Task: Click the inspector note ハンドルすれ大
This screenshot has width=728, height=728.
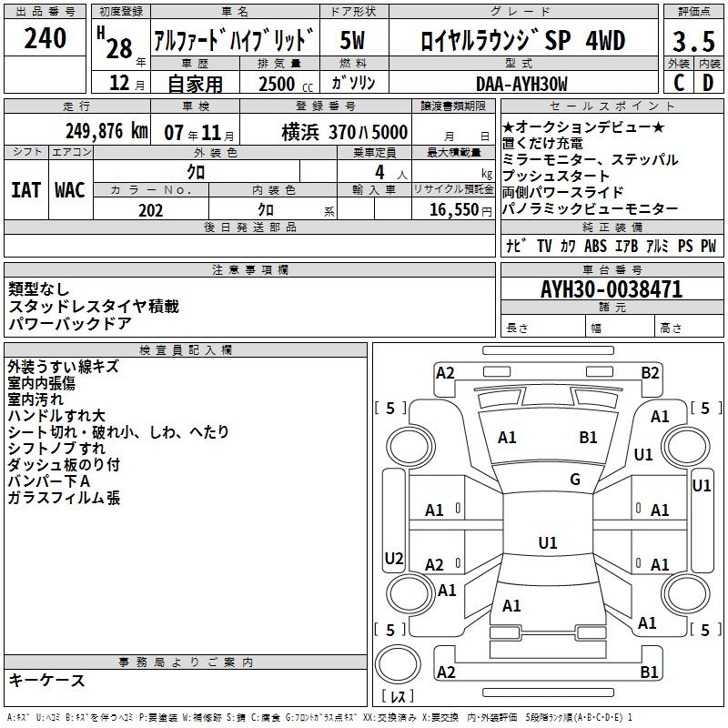Action: click(x=56, y=416)
